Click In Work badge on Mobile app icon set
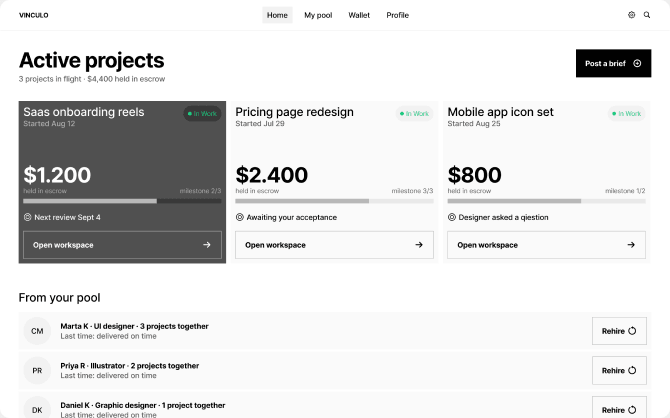The height and width of the screenshot is (418, 670). click(x=626, y=114)
